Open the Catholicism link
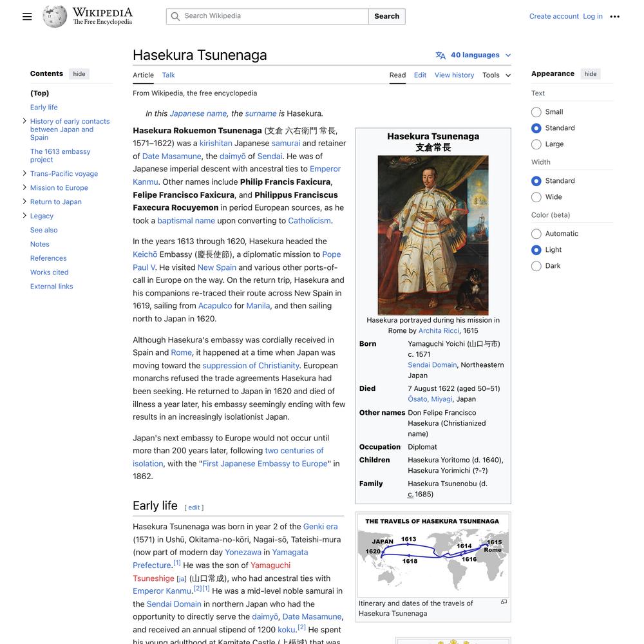The image size is (644, 644). point(309,220)
